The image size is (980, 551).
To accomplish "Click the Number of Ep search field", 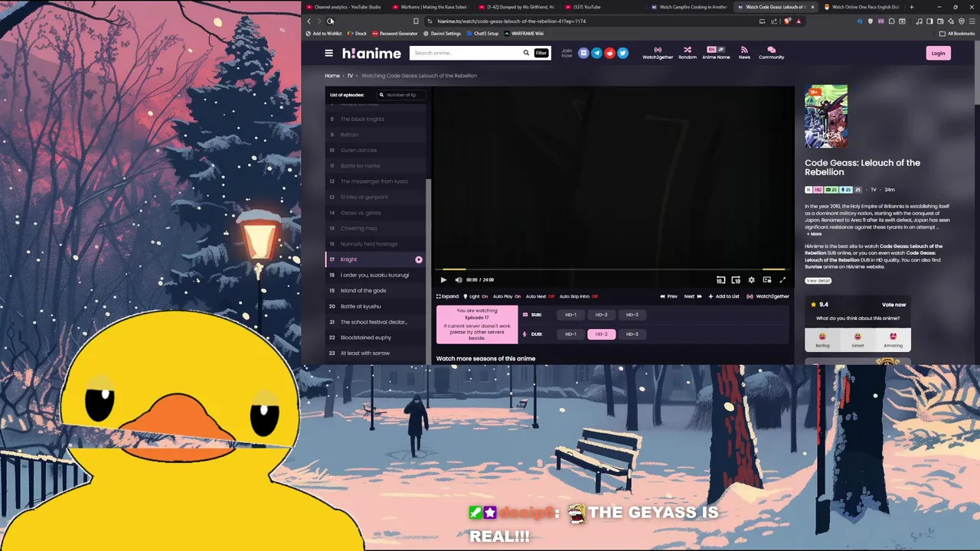I will 400,95.
